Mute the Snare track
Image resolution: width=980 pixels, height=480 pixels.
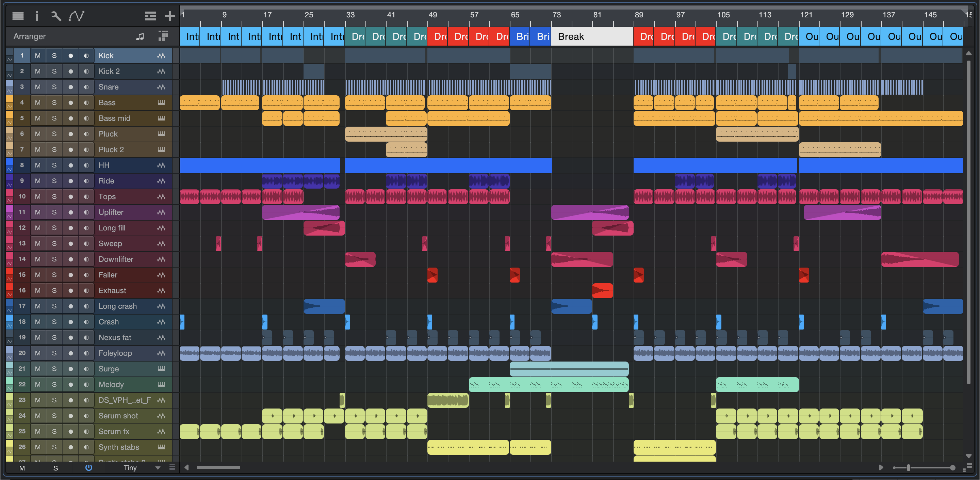[x=38, y=87]
